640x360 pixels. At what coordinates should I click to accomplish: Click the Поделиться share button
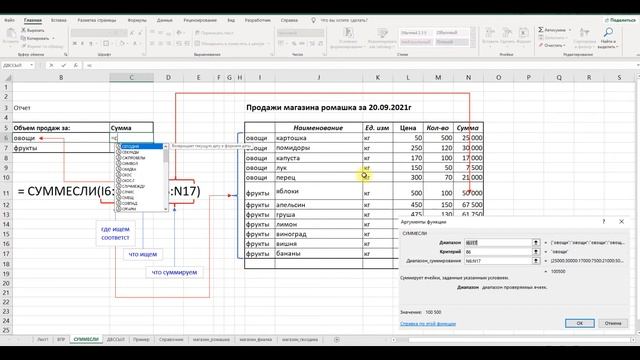point(620,20)
